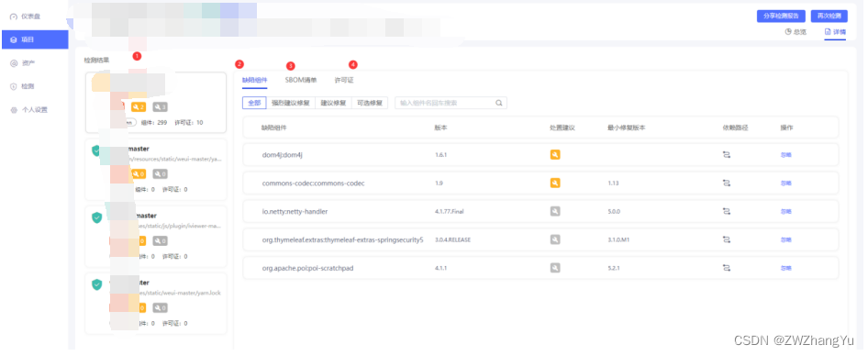Select the static/js/plugin/iviewer-ma... result card

click(x=156, y=237)
